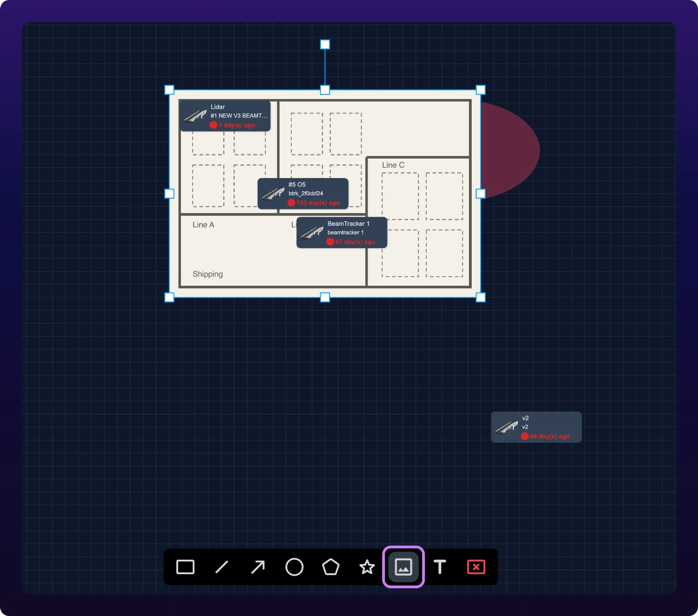Image resolution: width=698 pixels, height=616 pixels.
Task: Click the Line C label
Action: click(x=393, y=165)
